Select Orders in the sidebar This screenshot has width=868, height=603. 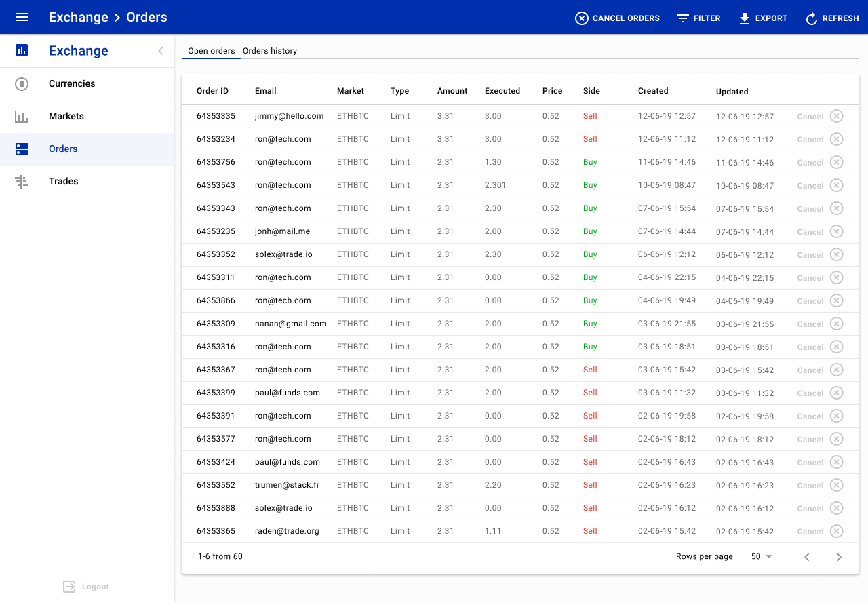pos(87,149)
